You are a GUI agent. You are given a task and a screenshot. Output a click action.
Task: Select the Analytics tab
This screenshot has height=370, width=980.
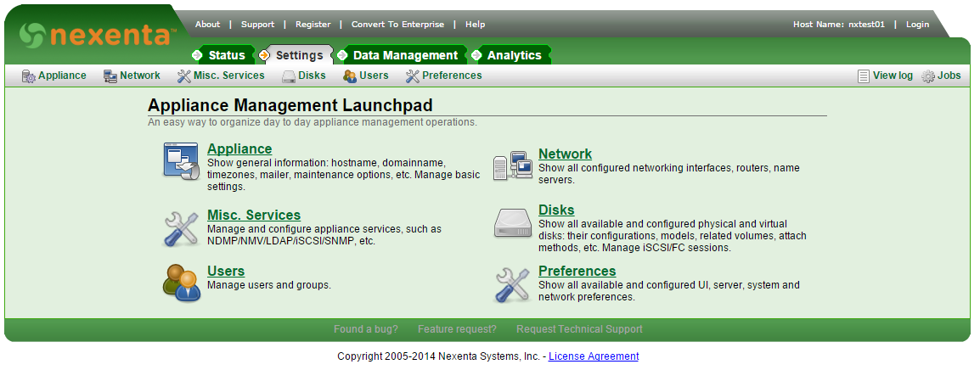pyautogui.click(x=513, y=55)
